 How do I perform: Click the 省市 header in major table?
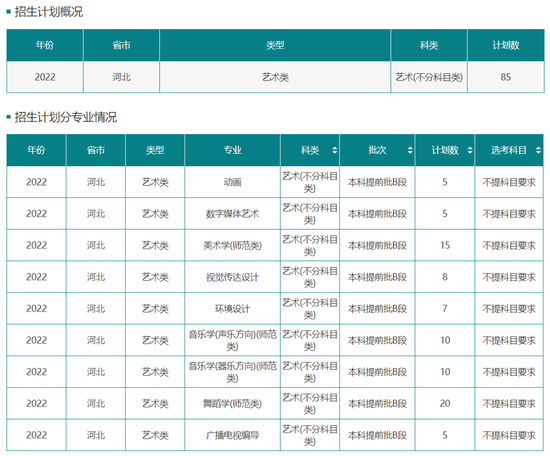(x=96, y=150)
